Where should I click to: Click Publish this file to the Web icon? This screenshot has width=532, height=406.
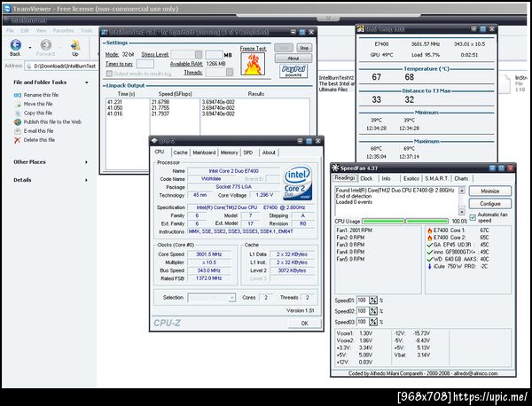18,122
